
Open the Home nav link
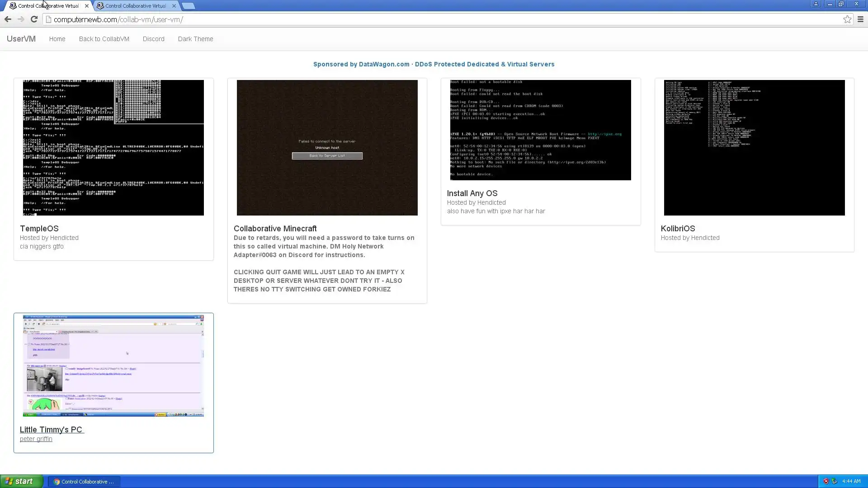pyautogui.click(x=57, y=39)
